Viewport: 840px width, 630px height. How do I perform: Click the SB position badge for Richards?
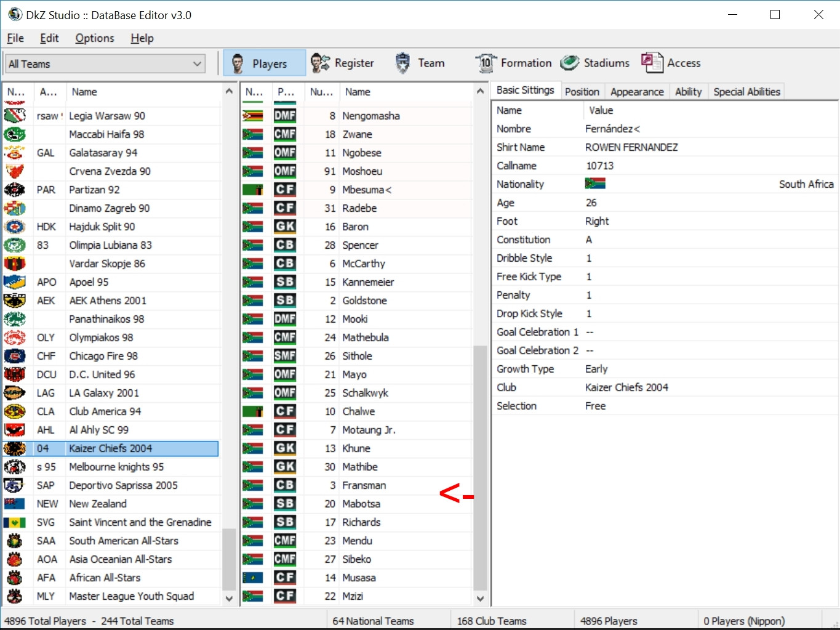coord(285,522)
